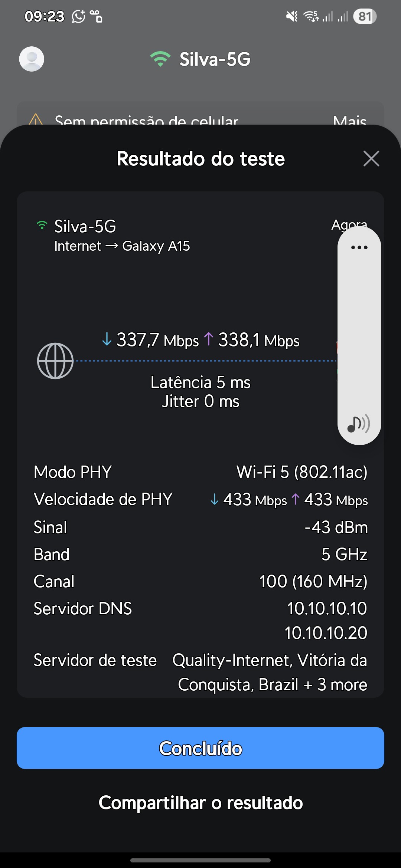The height and width of the screenshot is (868, 401).
Task: Tap Compartilhar o resultado
Action: point(200,803)
